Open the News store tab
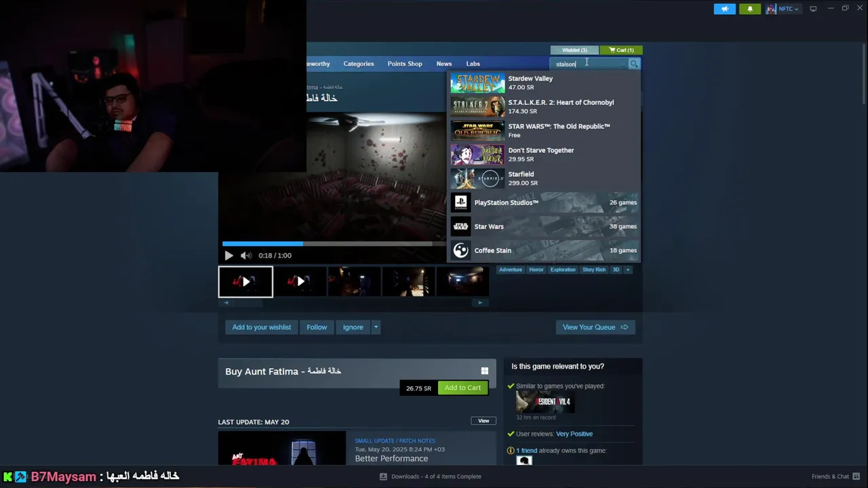Screen dimensions: 868x488 coord(444,64)
